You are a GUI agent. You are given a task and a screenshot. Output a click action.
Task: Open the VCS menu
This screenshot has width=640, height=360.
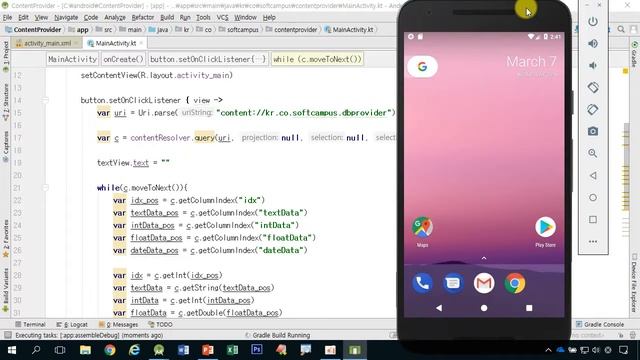point(222,18)
